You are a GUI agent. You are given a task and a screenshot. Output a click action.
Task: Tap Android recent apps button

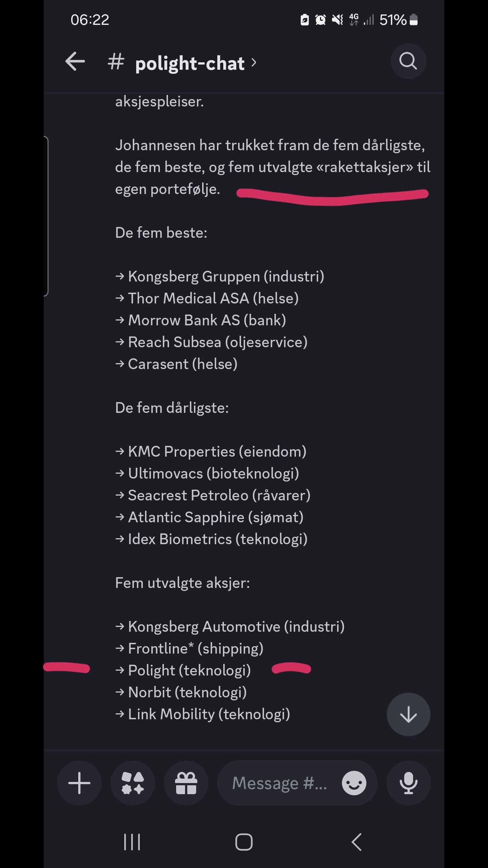132,842
